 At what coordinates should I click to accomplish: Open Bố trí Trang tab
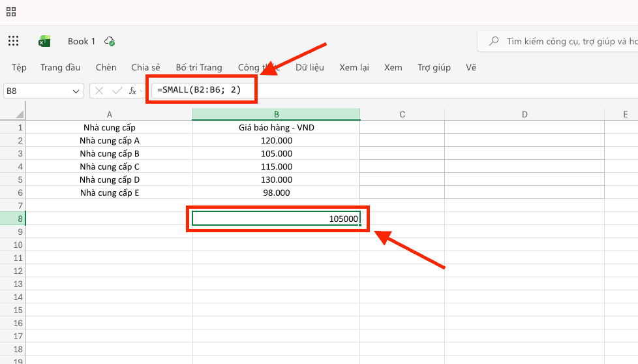pos(199,67)
